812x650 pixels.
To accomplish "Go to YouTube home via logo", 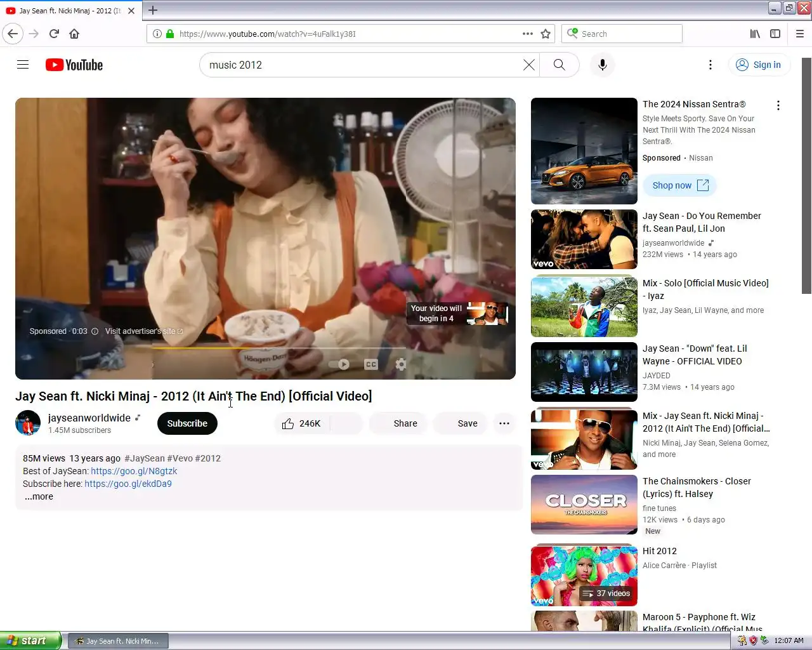I will [74, 65].
